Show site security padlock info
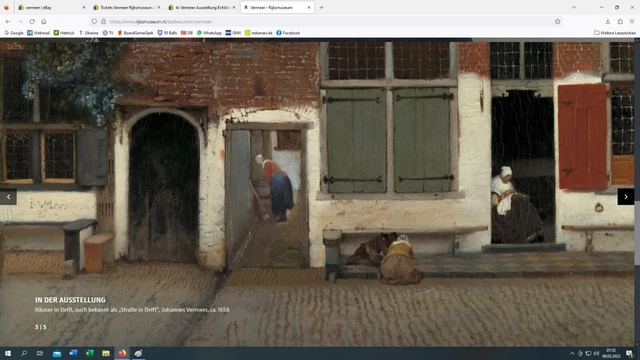 [103, 22]
